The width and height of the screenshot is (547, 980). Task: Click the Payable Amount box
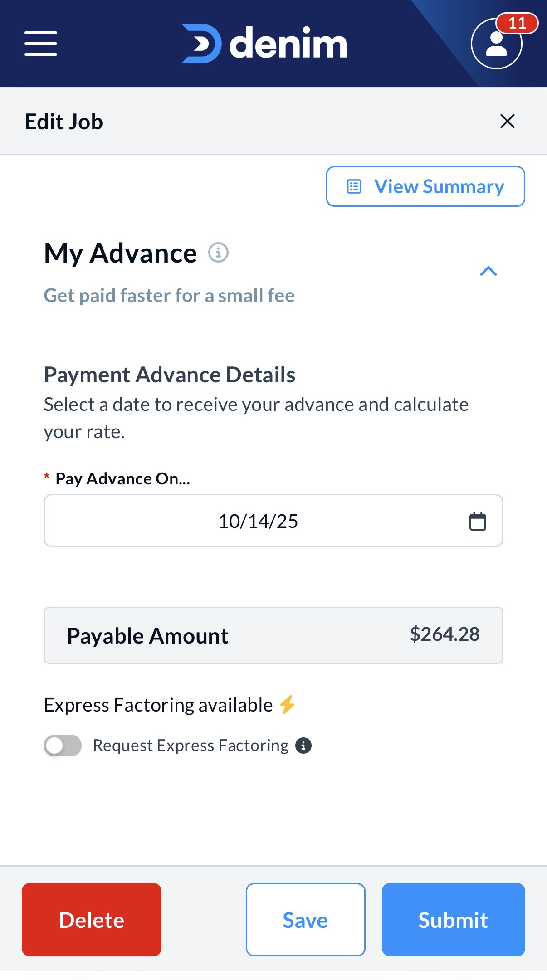[273, 635]
